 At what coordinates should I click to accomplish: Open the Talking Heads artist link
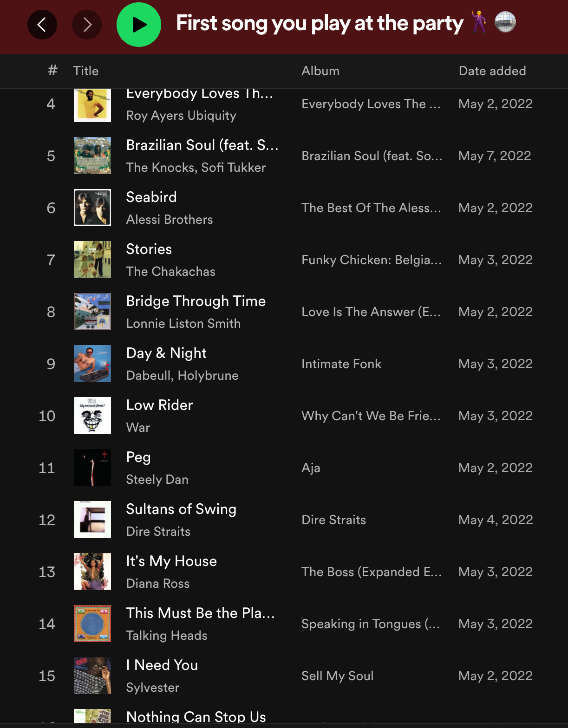pyautogui.click(x=166, y=636)
